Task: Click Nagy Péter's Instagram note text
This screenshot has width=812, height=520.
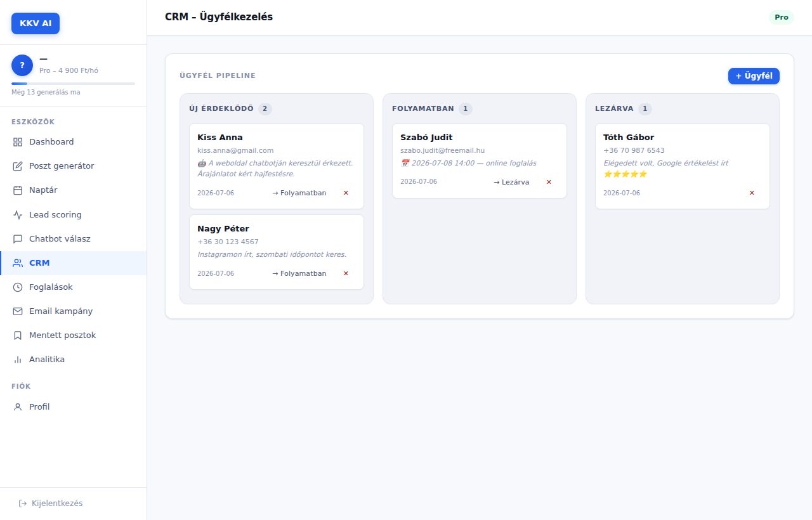Action: 272,255
